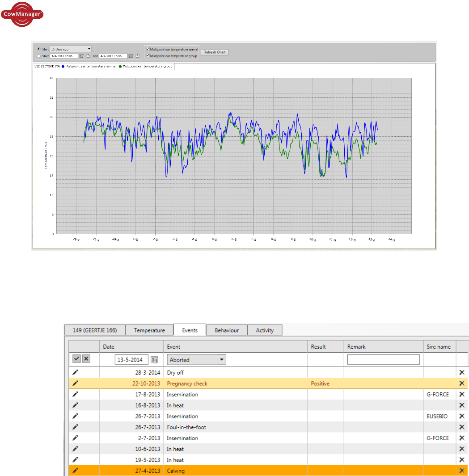
Task: Edit the Foul-in-the-foot event row
Action: pyautogui.click(x=75, y=427)
